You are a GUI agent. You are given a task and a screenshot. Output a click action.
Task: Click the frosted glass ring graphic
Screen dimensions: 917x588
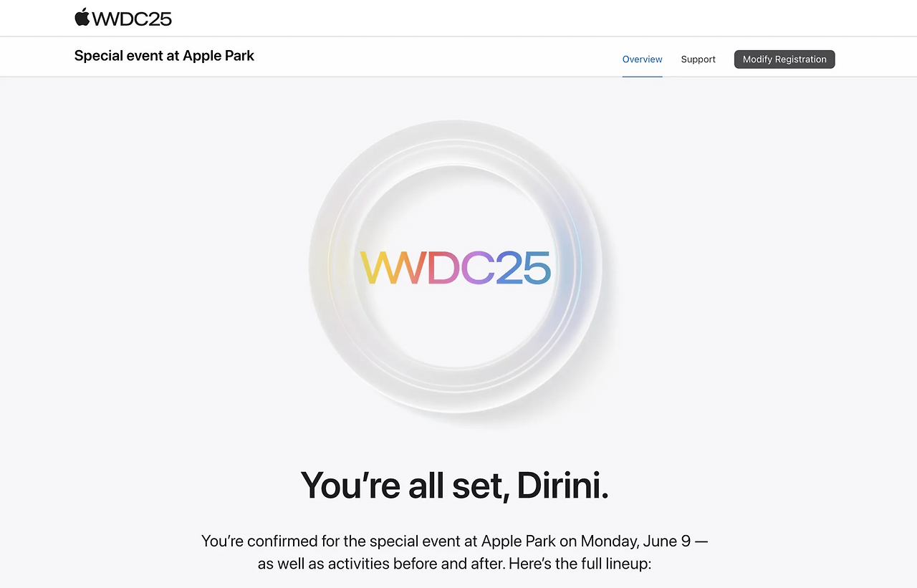456,266
